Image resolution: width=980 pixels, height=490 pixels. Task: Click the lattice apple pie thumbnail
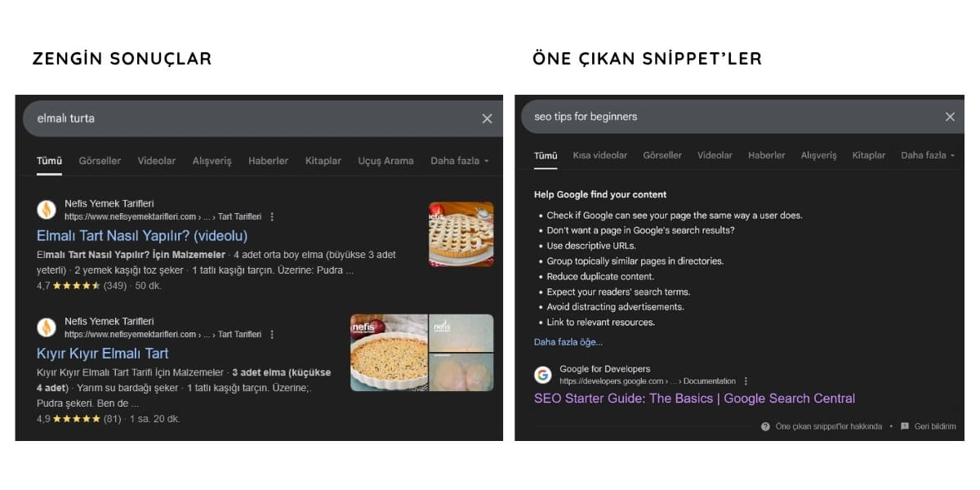pyautogui.click(x=461, y=234)
